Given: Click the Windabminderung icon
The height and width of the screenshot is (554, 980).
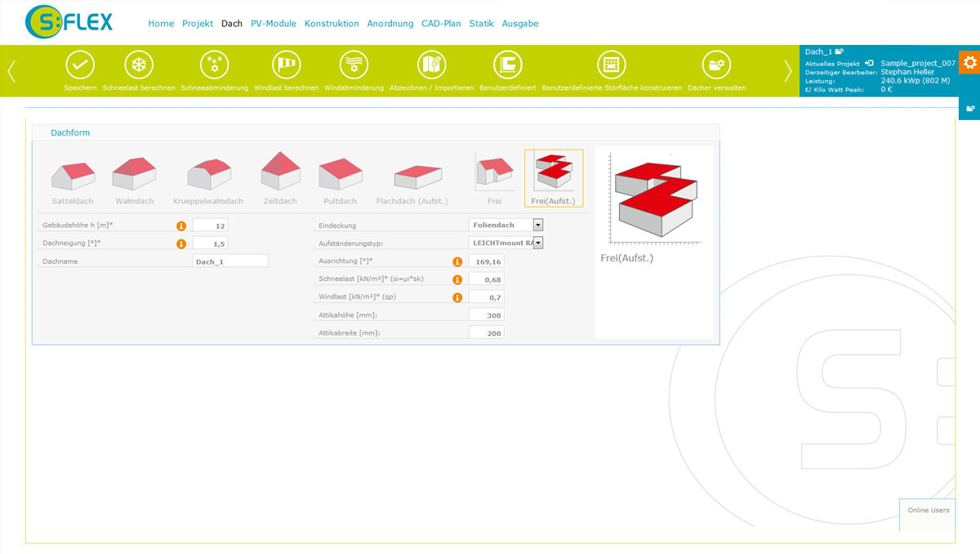Looking at the screenshot, I should point(354,65).
